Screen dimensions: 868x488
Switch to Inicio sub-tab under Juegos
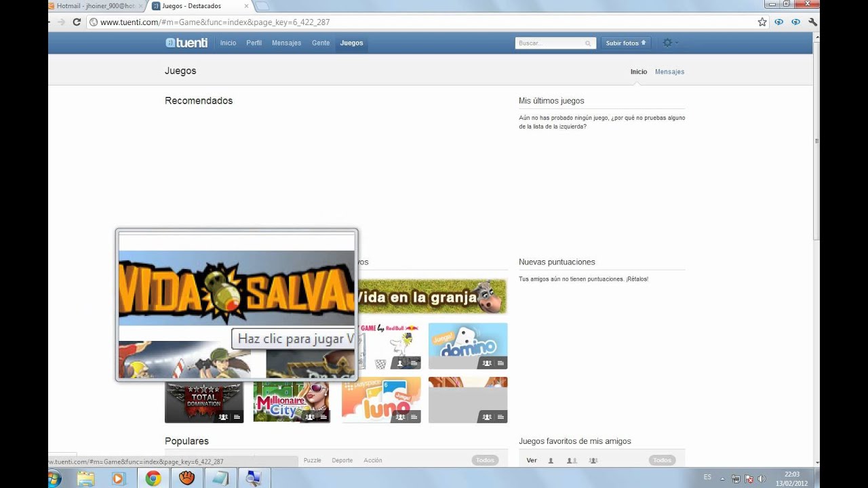click(639, 72)
